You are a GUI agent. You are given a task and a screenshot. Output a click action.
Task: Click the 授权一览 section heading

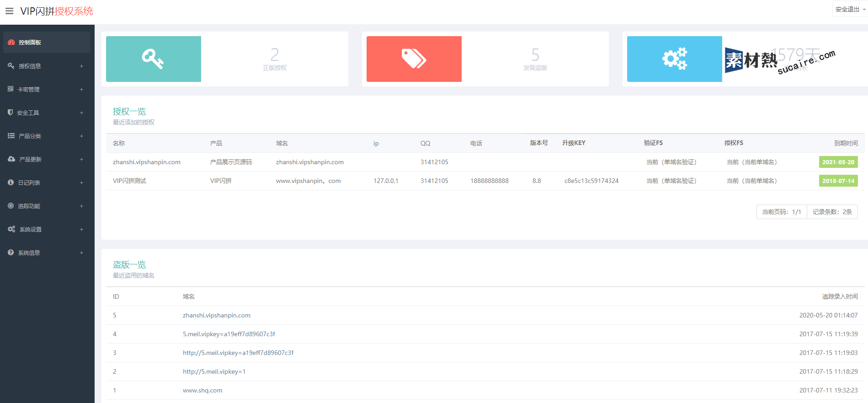pos(129,111)
